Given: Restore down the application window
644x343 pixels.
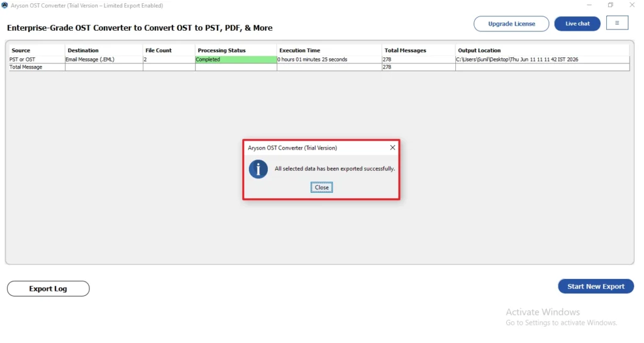Looking at the screenshot, I should click(x=610, y=5).
